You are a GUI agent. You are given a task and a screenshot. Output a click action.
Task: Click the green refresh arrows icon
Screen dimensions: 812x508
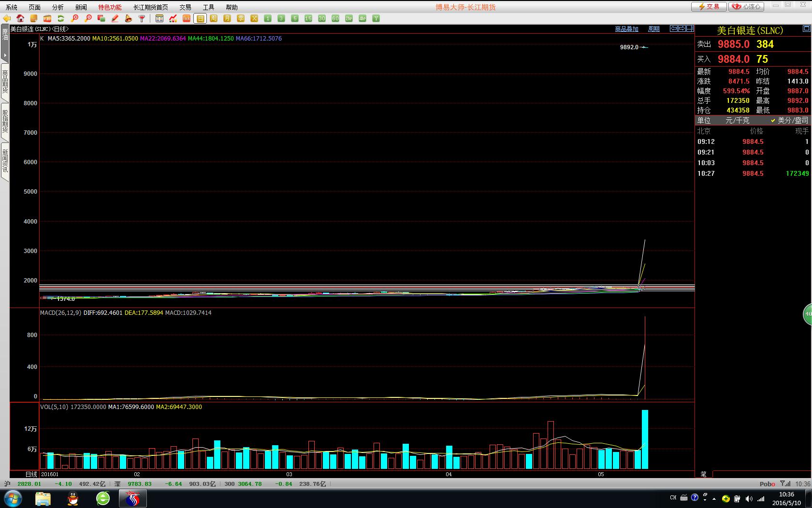(x=61, y=18)
